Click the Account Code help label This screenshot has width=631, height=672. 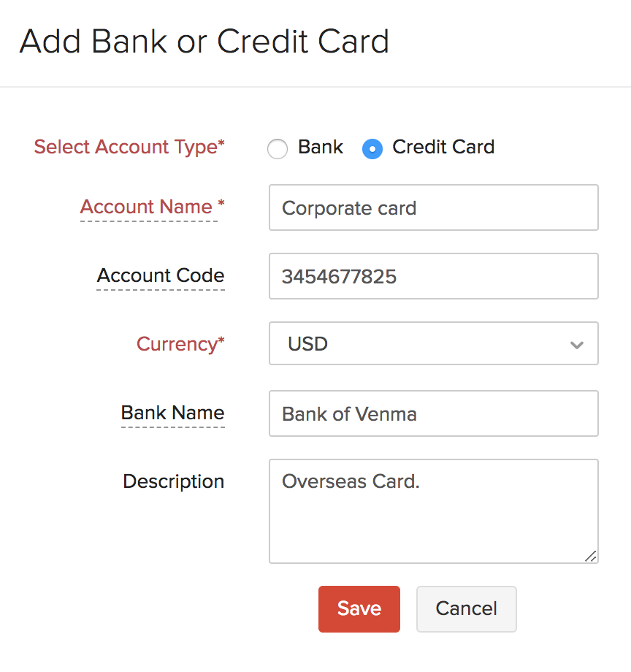(x=160, y=276)
